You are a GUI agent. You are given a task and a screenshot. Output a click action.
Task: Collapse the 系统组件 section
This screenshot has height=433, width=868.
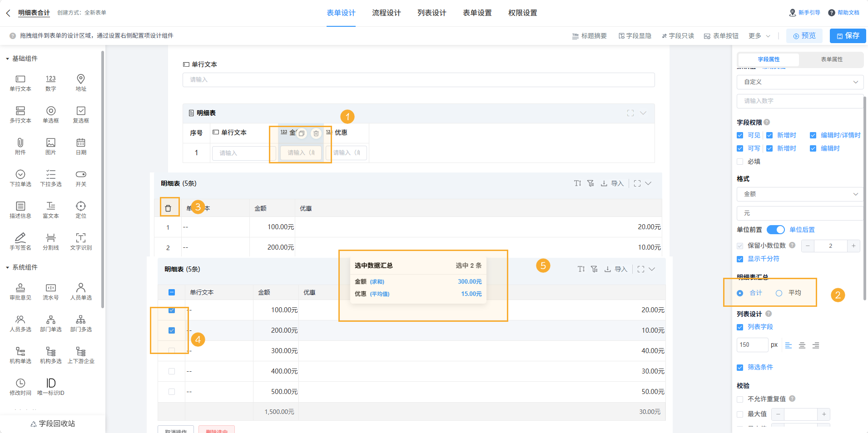7,267
